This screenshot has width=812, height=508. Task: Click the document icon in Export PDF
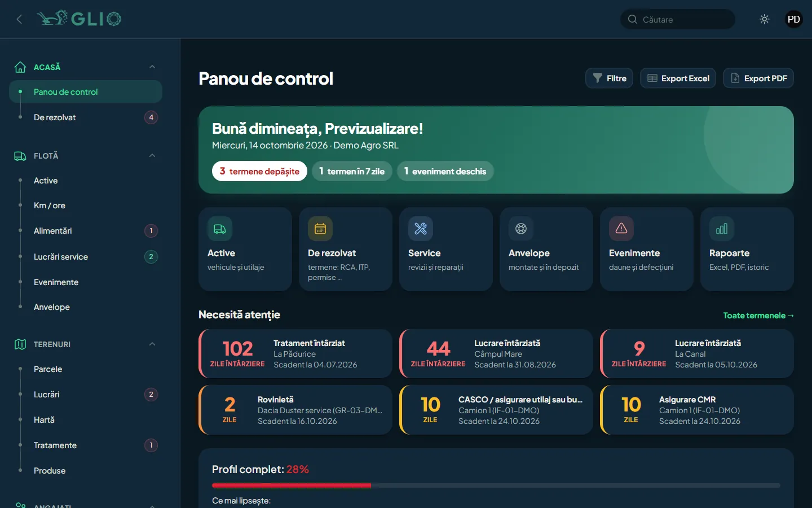tap(735, 78)
